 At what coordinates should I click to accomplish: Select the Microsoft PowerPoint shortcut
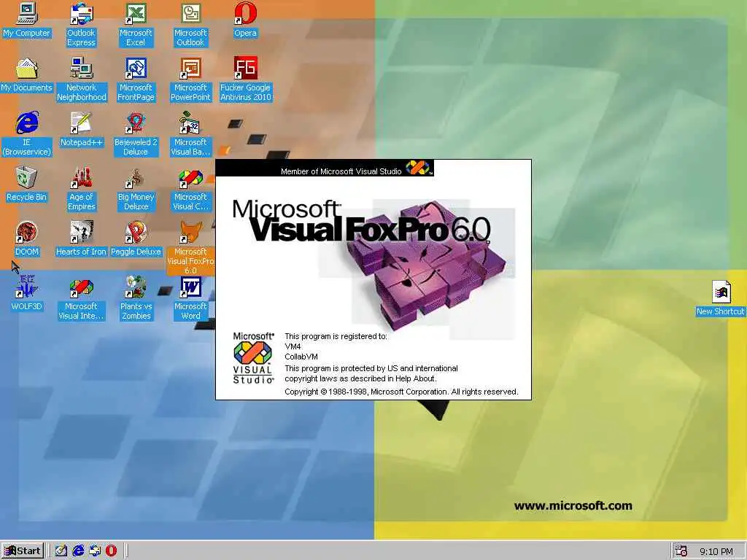(190, 79)
